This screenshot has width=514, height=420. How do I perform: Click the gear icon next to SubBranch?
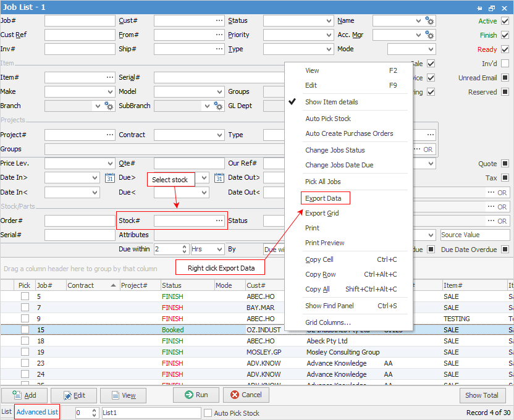[219, 106]
